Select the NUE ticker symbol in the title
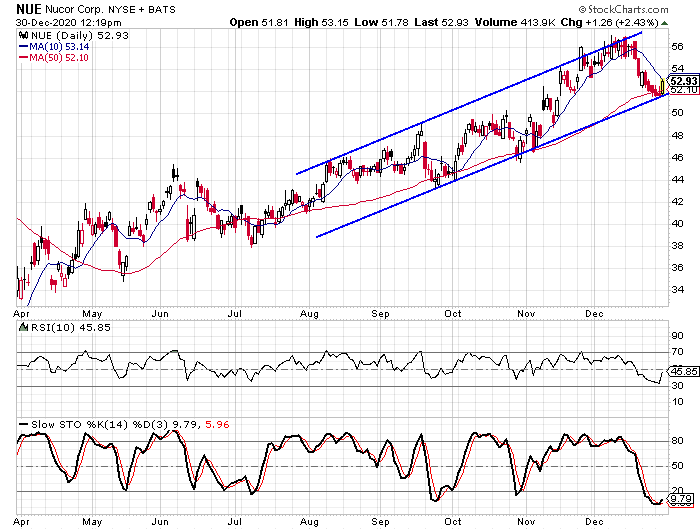This screenshot has width=700, height=530. pyautogui.click(x=29, y=9)
